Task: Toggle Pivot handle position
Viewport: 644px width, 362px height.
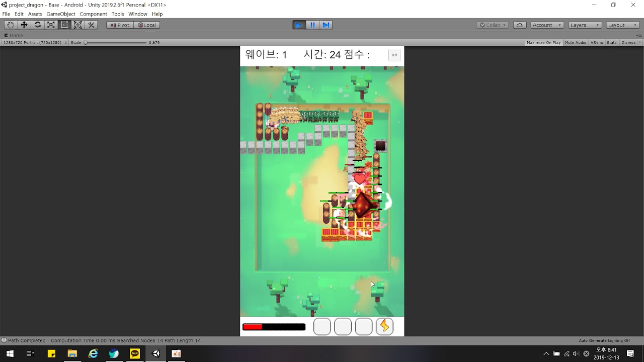Action: tap(120, 25)
